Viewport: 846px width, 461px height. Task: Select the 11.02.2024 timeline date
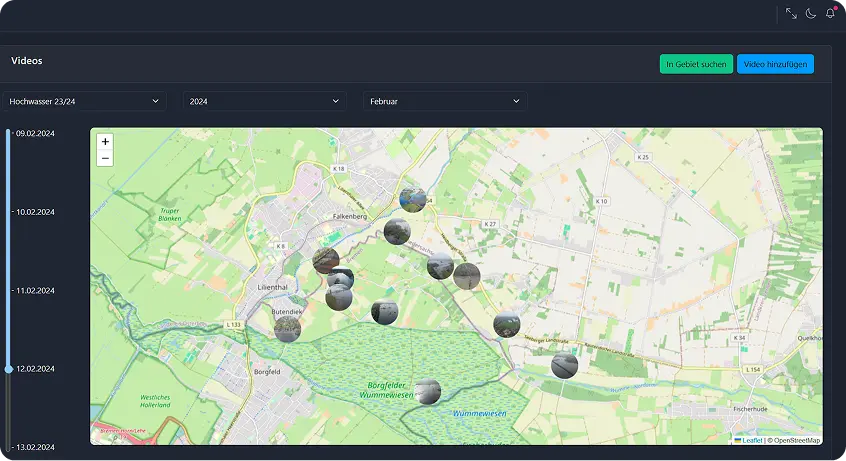point(35,290)
